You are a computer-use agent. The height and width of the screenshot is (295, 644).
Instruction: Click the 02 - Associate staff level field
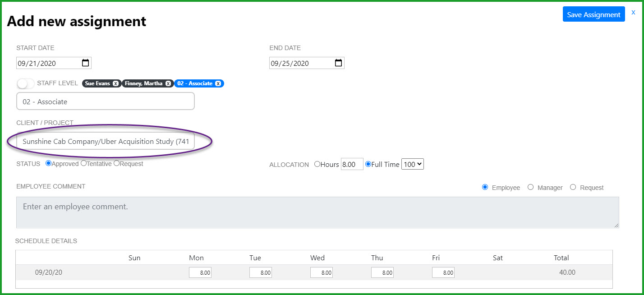106,101
